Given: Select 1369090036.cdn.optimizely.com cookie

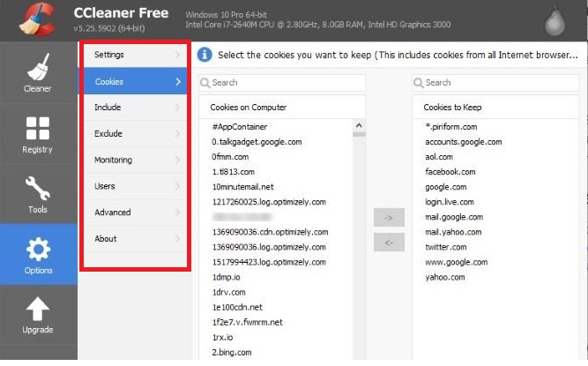Looking at the screenshot, I should pyautogui.click(x=270, y=232).
